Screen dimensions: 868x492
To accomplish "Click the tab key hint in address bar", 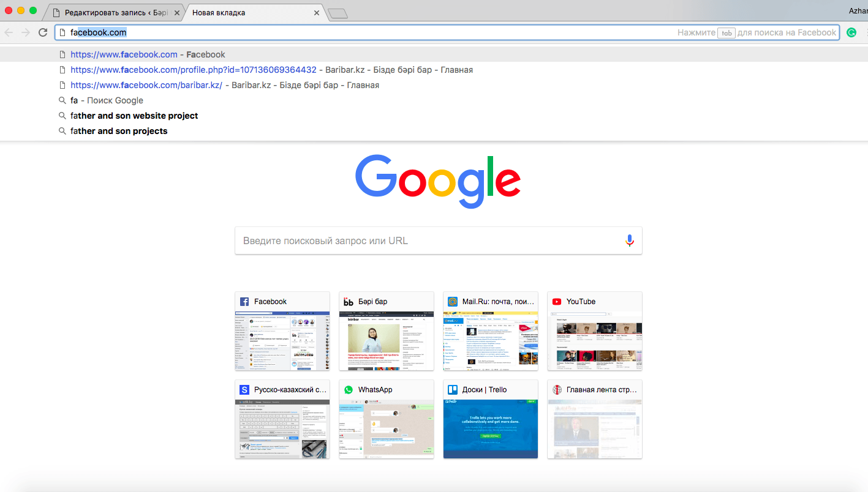I will click(726, 33).
